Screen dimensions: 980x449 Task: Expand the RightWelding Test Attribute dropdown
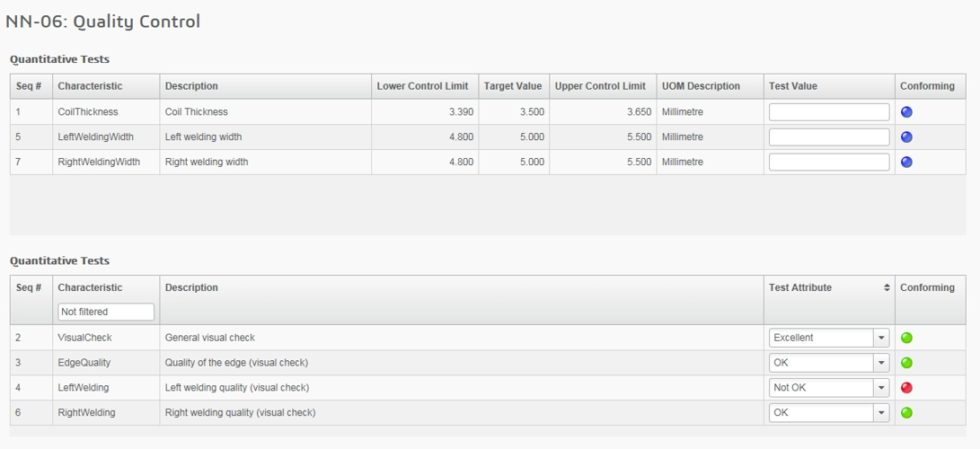881,413
